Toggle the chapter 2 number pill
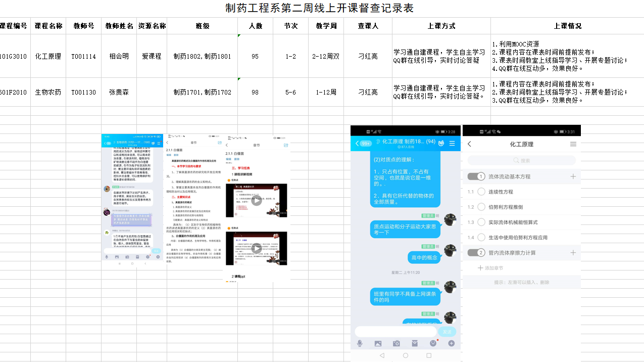This screenshot has width=644, height=362. pyautogui.click(x=476, y=252)
